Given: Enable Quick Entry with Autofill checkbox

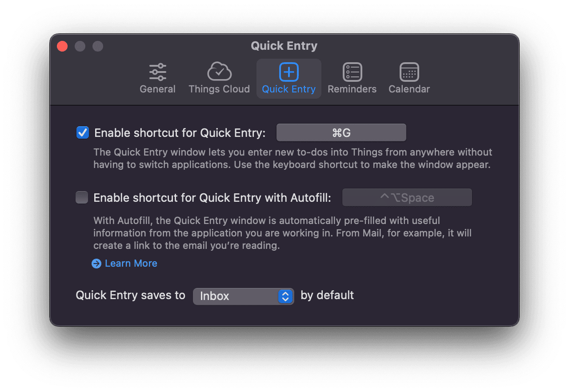Looking at the screenshot, I should pos(82,197).
